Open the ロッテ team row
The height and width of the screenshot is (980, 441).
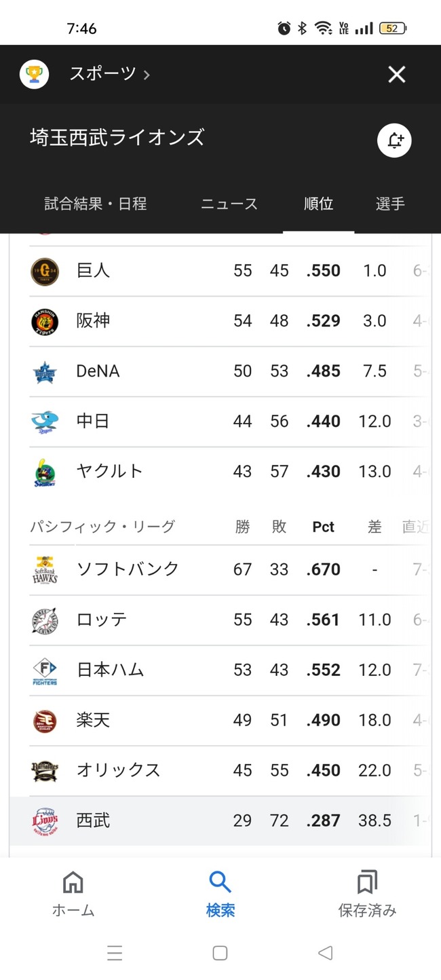[220, 620]
